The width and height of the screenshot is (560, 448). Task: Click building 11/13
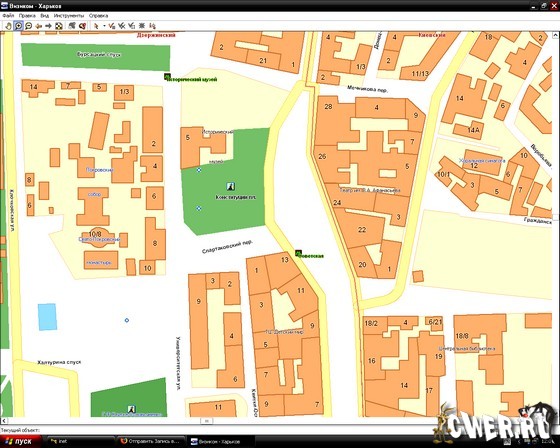coord(420,74)
